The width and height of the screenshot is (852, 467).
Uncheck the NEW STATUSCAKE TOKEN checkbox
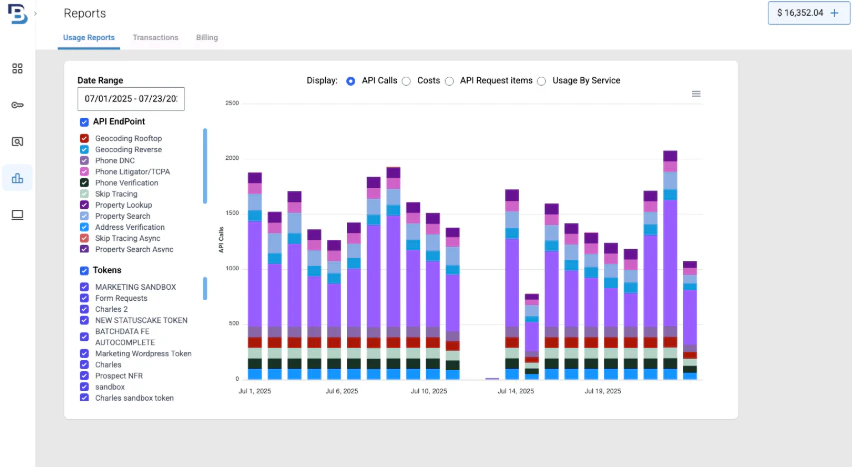[84, 320]
